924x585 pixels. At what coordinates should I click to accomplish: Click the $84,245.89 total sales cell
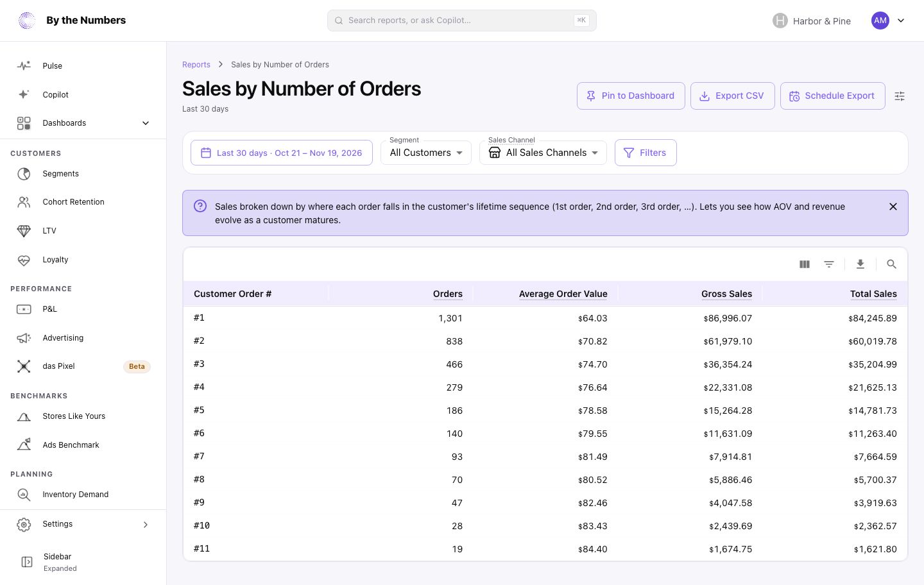[873, 318]
